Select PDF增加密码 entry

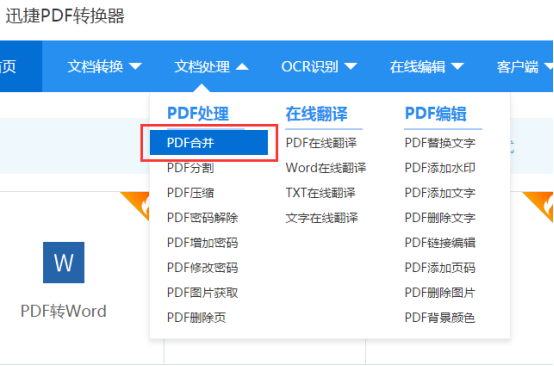pos(202,243)
